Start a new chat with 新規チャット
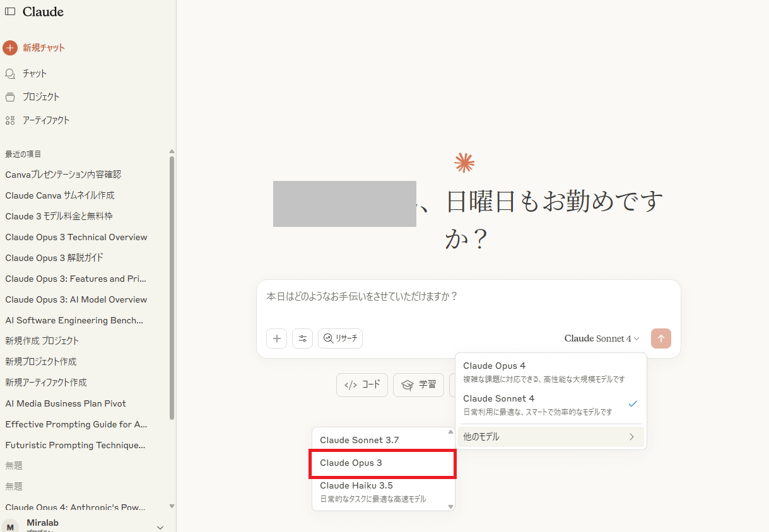 coord(34,48)
